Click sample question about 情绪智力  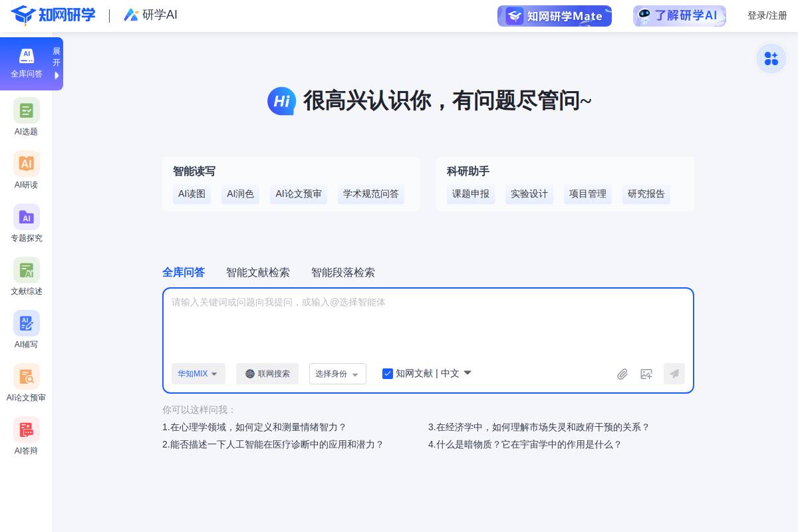tap(254, 427)
